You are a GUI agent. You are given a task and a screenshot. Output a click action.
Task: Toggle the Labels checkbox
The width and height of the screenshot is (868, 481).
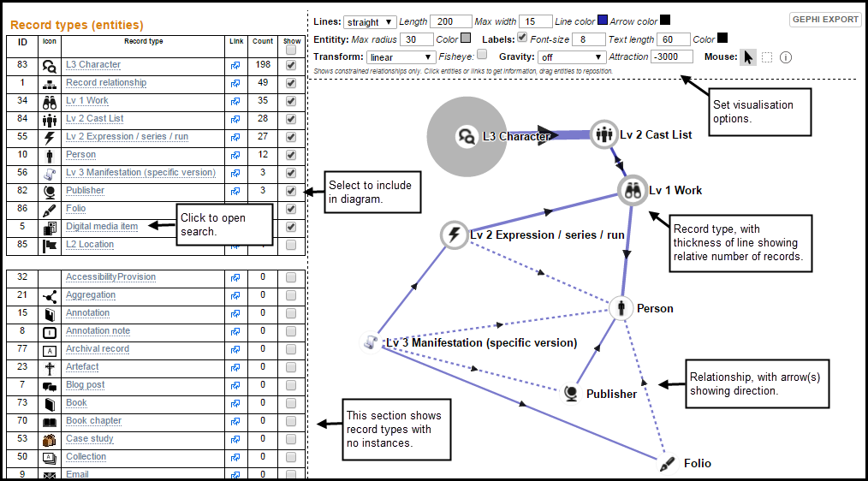click(x=522, y=37)
